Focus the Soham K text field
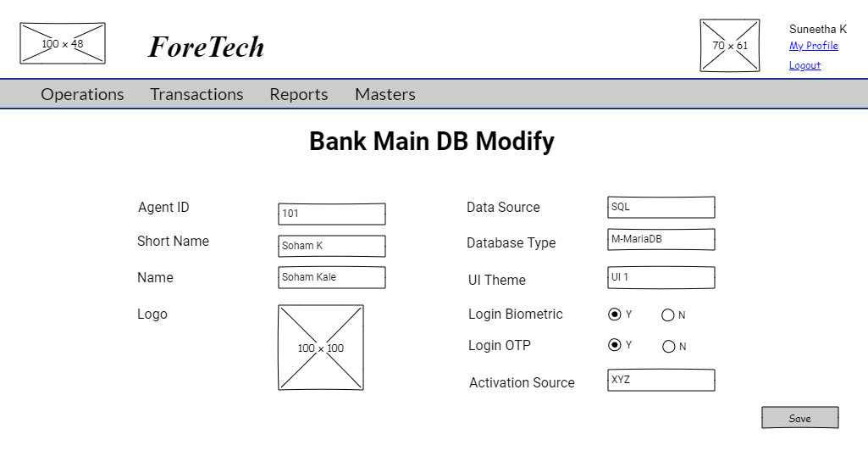 coord(332,246)
